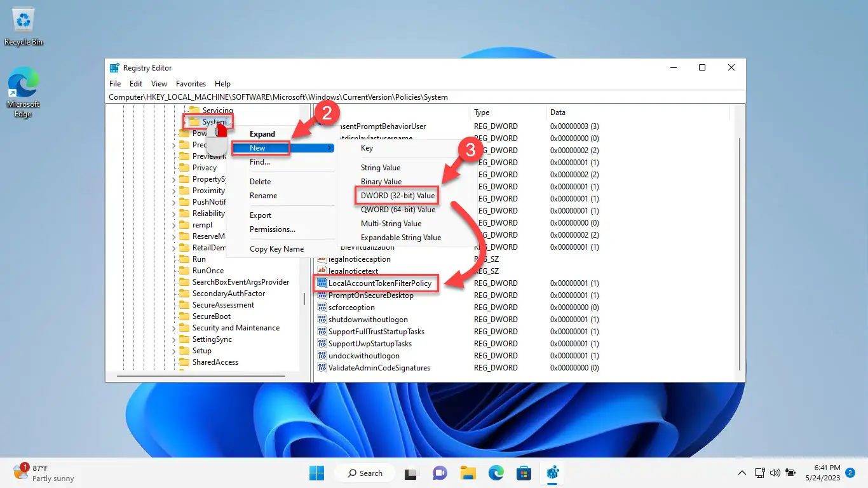Viewport: 868px width, 488px height.
Task: Open the Edge browser from the taskbar
Action: tap(496, 473)
